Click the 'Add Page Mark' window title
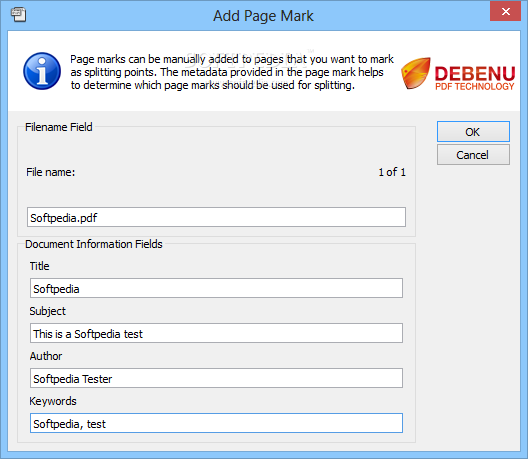 point(263,16)
